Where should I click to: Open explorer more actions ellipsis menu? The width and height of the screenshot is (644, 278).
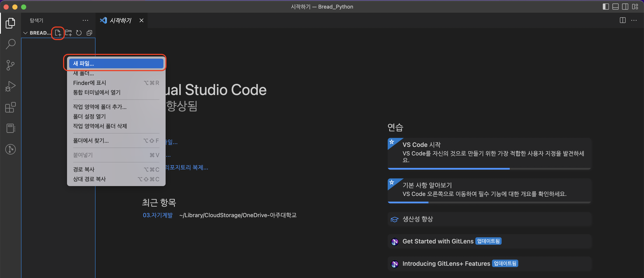coord(85,20)
